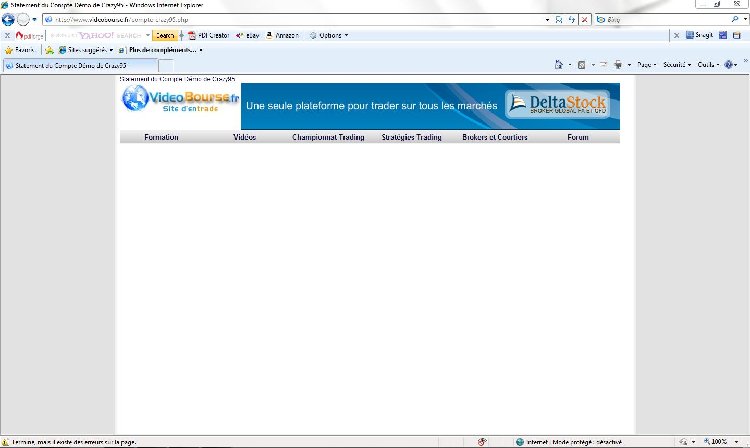Click the Amazon toolbar button
The image size is (750, 448).
point(283,35)
